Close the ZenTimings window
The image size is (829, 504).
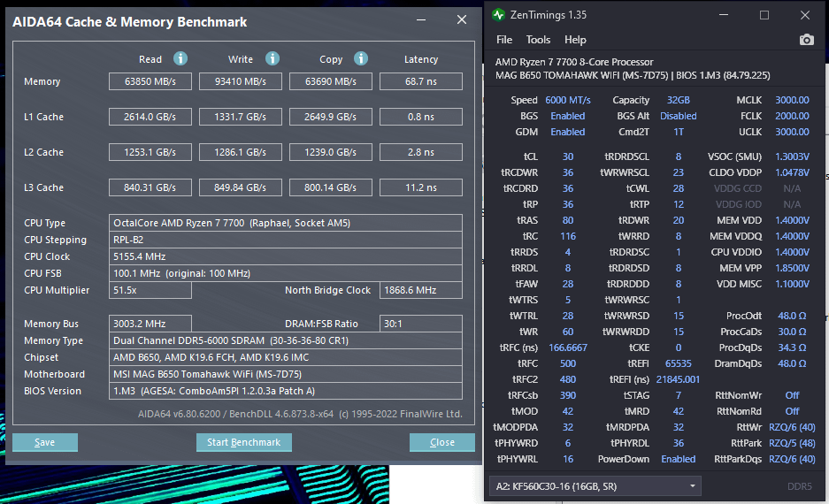click(x=805, y=15)
